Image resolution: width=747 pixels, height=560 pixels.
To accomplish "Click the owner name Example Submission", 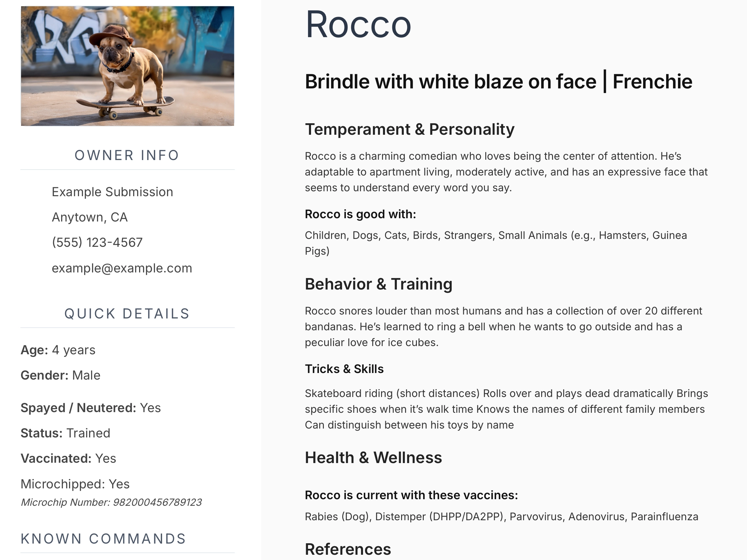I will (112, 192).
